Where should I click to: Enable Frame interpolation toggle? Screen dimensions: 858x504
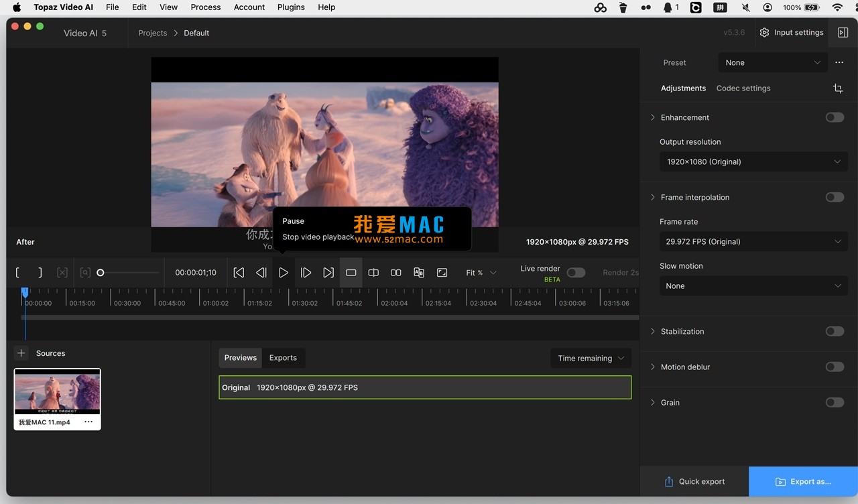pos(835,197)
